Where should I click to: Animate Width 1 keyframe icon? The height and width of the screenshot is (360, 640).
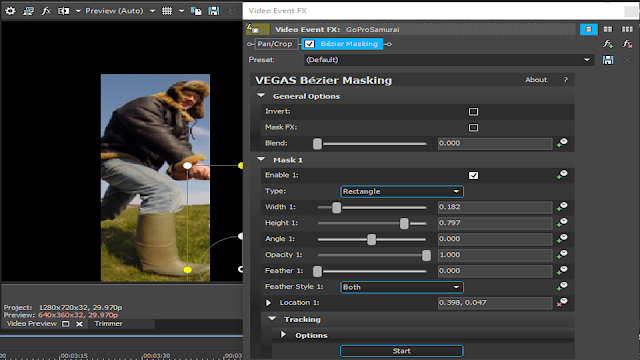pos(562,207)
